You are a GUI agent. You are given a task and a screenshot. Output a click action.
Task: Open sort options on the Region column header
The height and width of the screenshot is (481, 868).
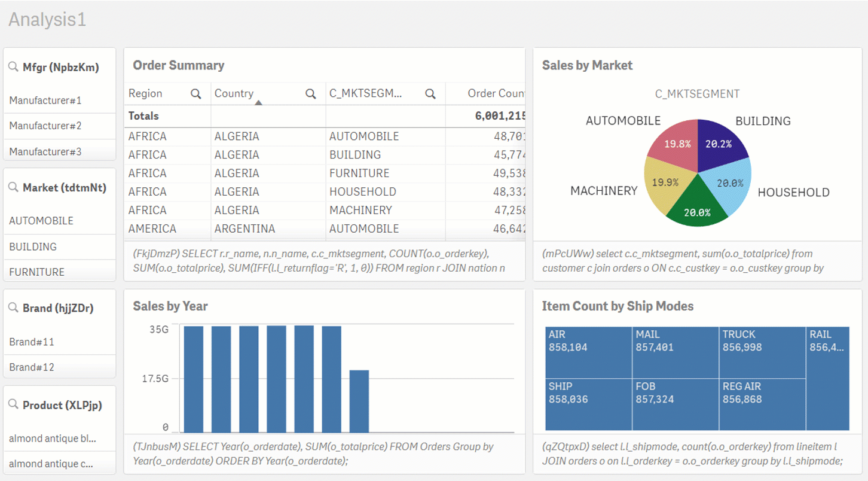145,93
